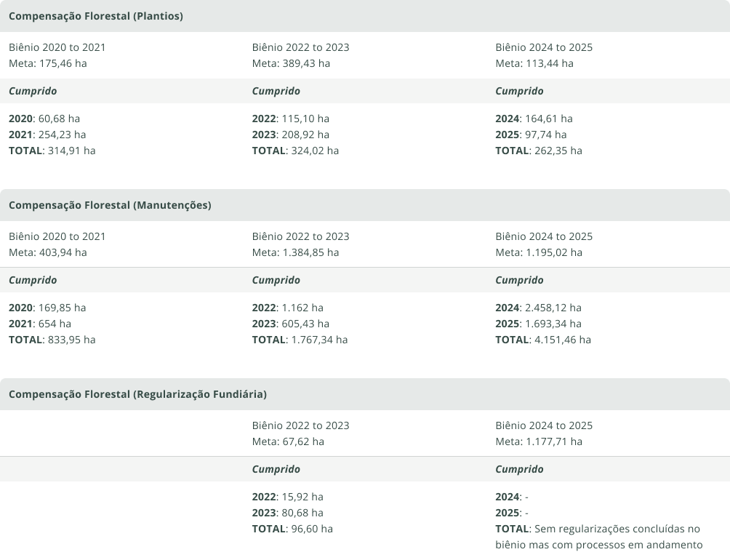730x560 pixels.
Task: Click the Meta: 113,44 ha text
Action: (534, 63)
